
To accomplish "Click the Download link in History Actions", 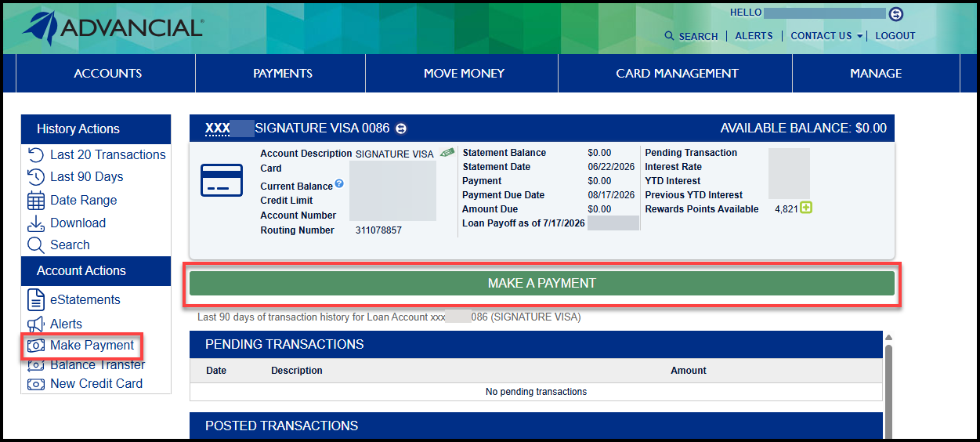I will (78, 223).
